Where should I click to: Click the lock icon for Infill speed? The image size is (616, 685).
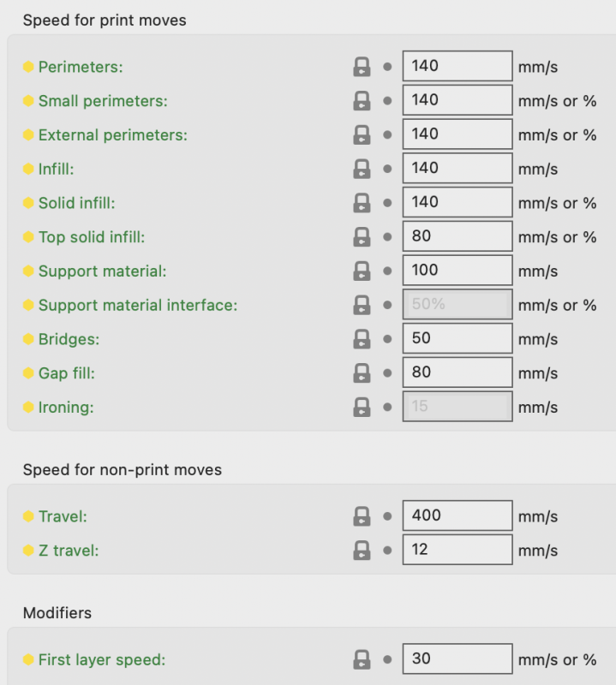(362, 169)
